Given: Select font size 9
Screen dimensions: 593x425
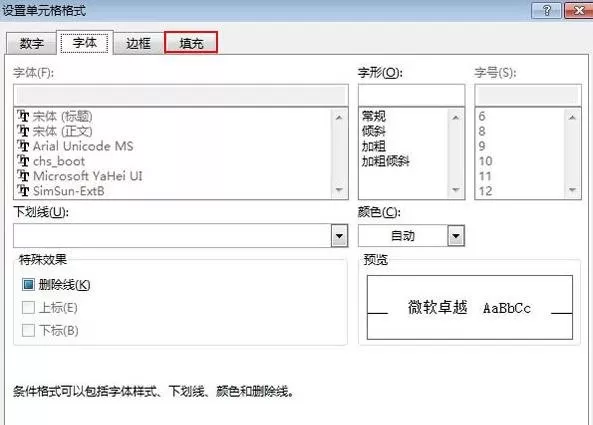Looking at the screenshot, I should tap(482, 146).
